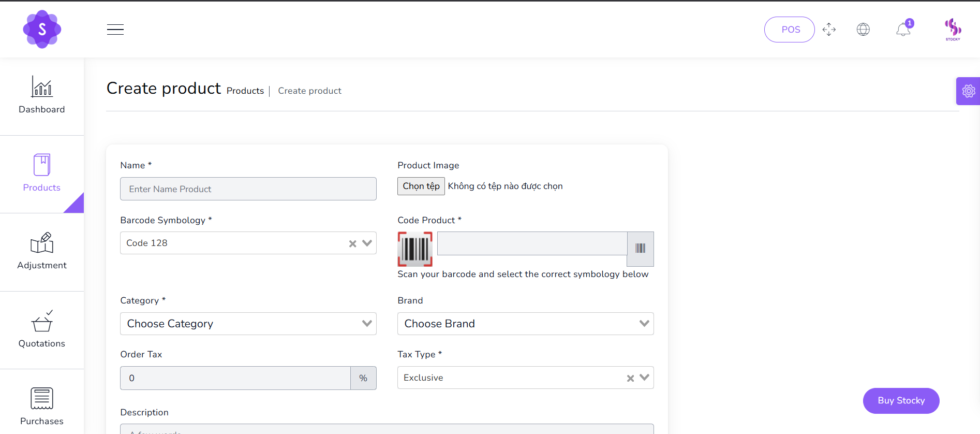Open the notifications bell
The image size is (980, 434).
pos(903,30)
